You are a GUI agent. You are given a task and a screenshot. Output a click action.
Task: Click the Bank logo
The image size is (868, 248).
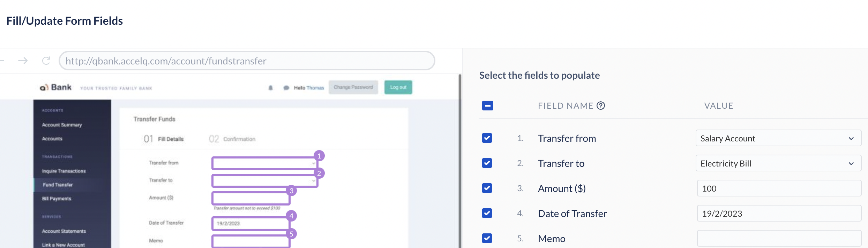(x=56, y=87)
